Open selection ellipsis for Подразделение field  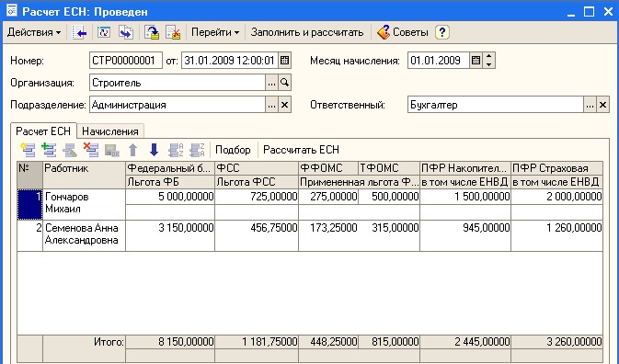(x=271, y=105)
